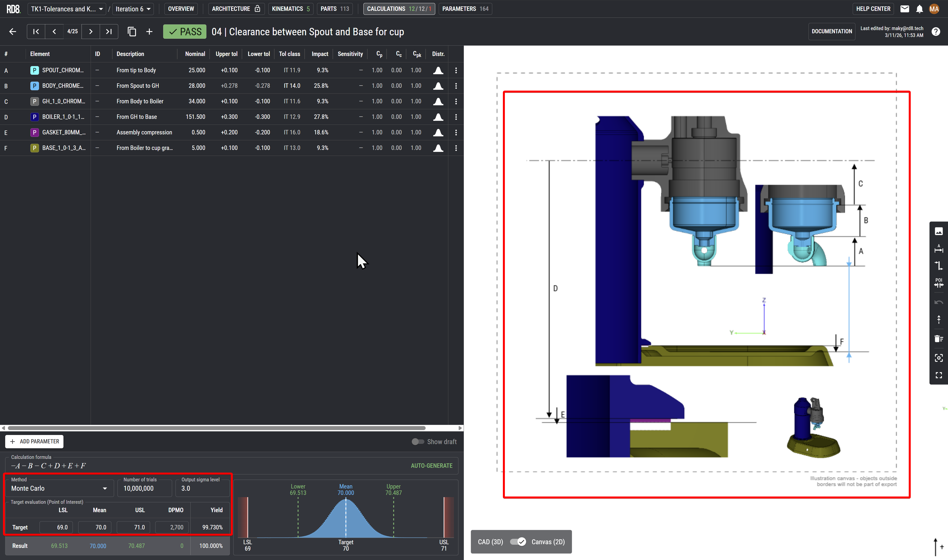
Task: Toggle the Show draft switch
Action: [418, 441]
